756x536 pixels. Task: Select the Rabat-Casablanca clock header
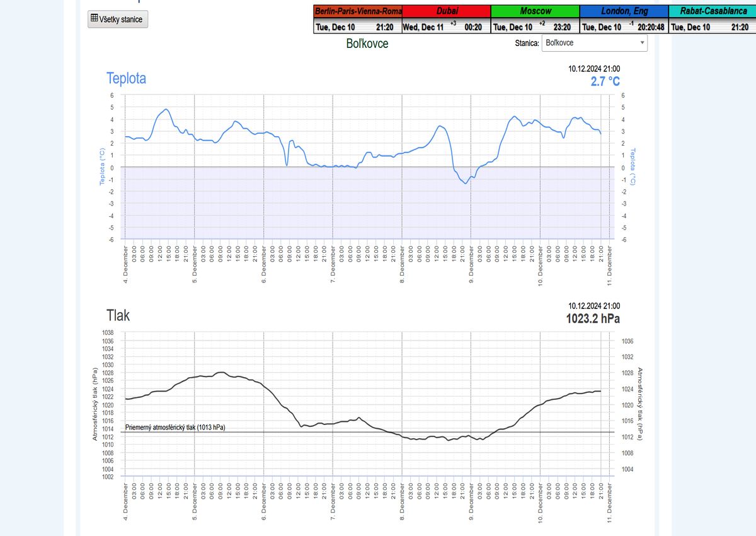tap(709, 11)
